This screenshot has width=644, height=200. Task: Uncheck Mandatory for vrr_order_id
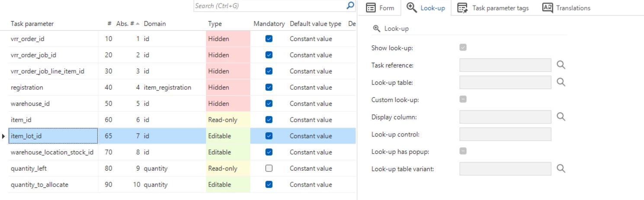tap(269, 39)
